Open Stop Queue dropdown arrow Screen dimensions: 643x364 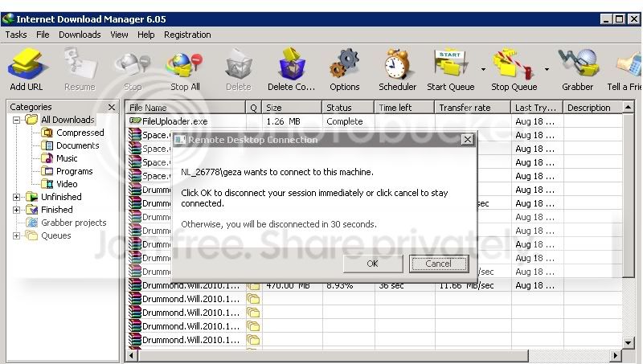coord(547,69)
